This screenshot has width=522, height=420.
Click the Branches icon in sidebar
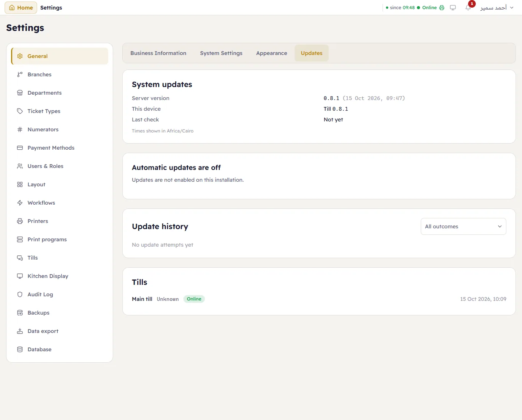pyautogui.click(x=20, y=74)
